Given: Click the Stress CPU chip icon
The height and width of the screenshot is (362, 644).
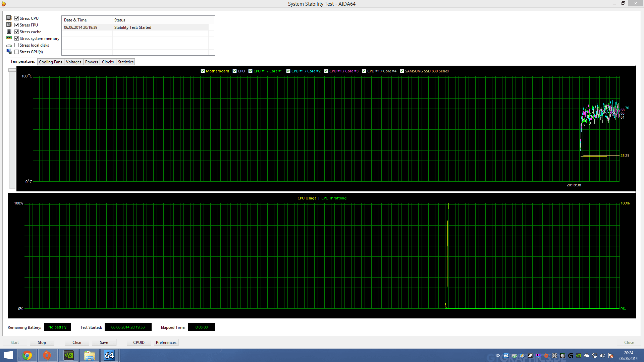Looking at the screenshot, I should 9,18.
